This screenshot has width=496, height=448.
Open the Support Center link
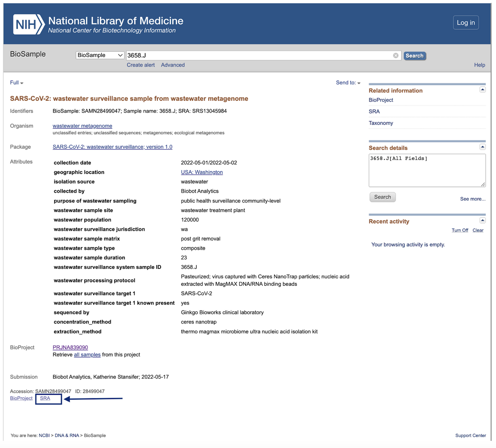471,435
